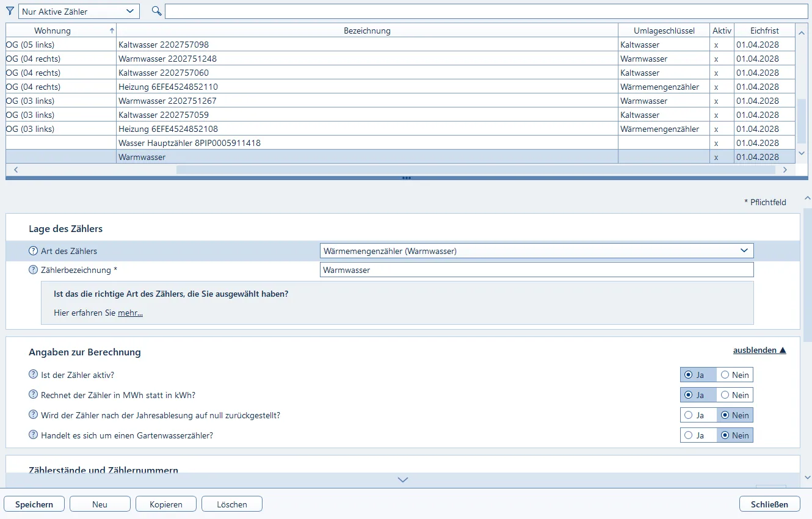The height and width of the screenshot is (519, 812).
Task: Click the magnifier search icon
Action: (x=157, y=11)
